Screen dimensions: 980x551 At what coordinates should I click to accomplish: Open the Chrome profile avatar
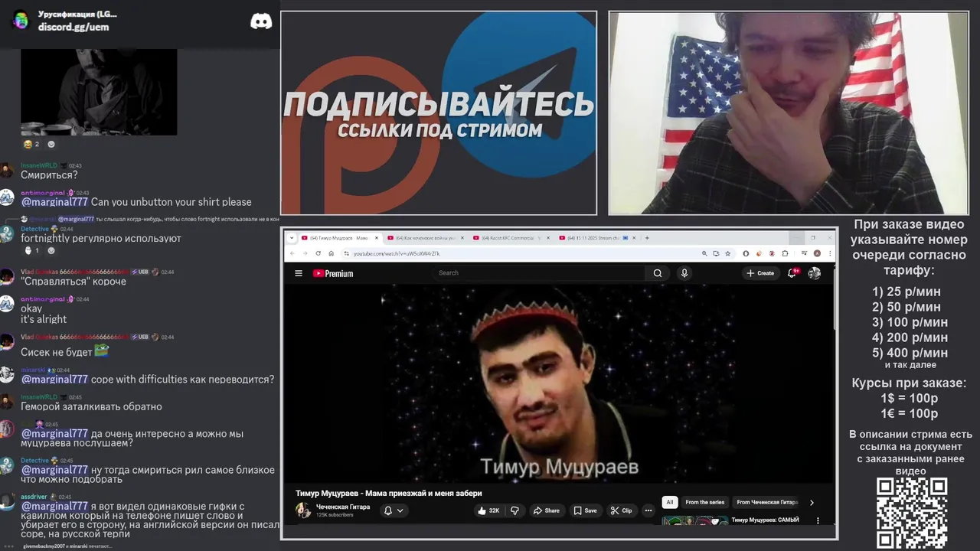[817, 253]
